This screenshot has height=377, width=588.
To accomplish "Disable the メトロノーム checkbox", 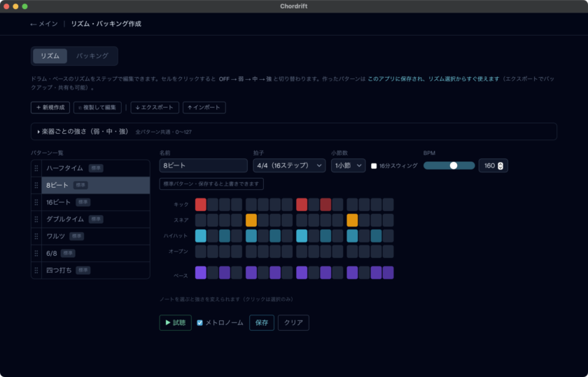I will [x=200, y=323].
